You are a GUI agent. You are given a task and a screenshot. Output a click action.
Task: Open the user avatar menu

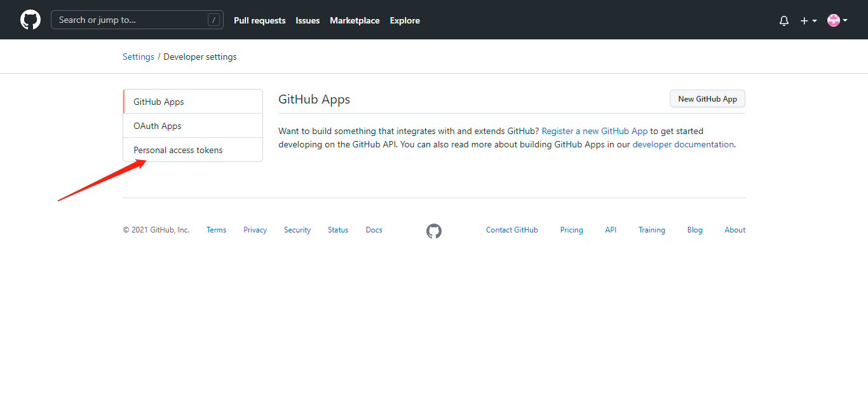click(837, 20)
